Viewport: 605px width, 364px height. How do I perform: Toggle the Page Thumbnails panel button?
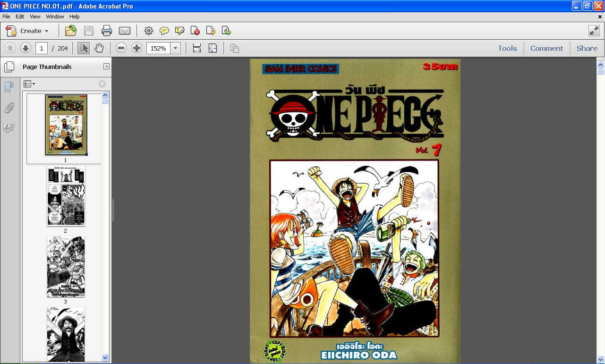[x=9, y=67]
